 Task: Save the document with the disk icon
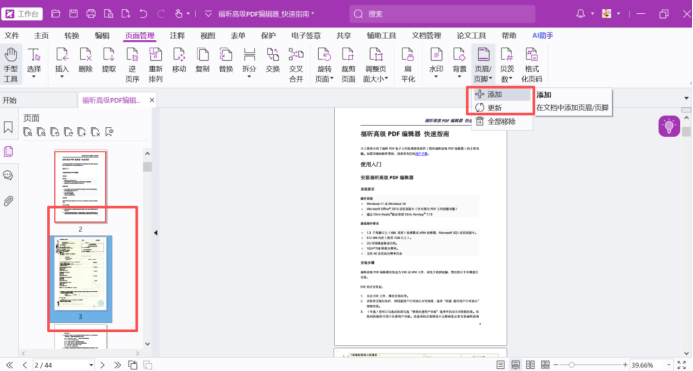point(73,14)
